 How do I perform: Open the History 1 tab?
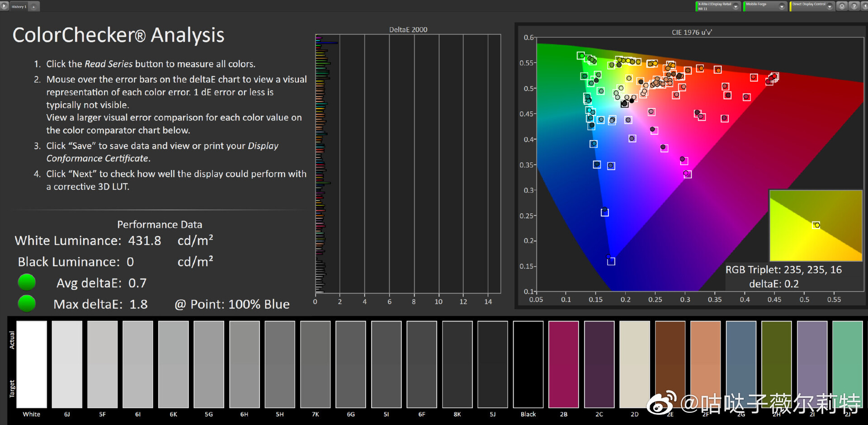tap(19, 6)
